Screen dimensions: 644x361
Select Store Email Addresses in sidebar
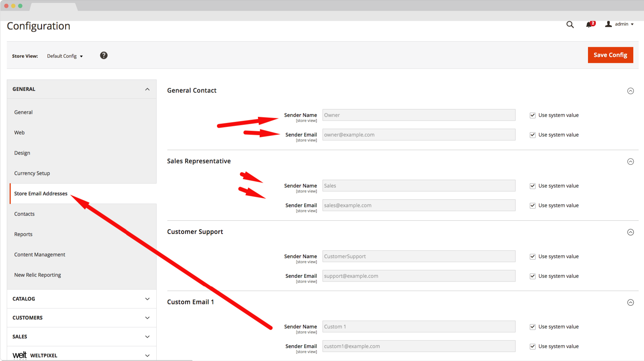coord(41,194)
